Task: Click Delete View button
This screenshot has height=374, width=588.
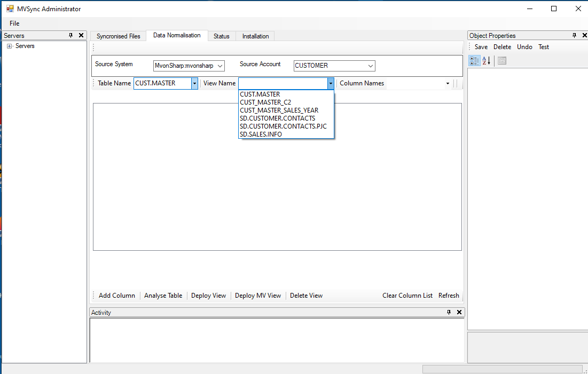Action: point(306,295)
